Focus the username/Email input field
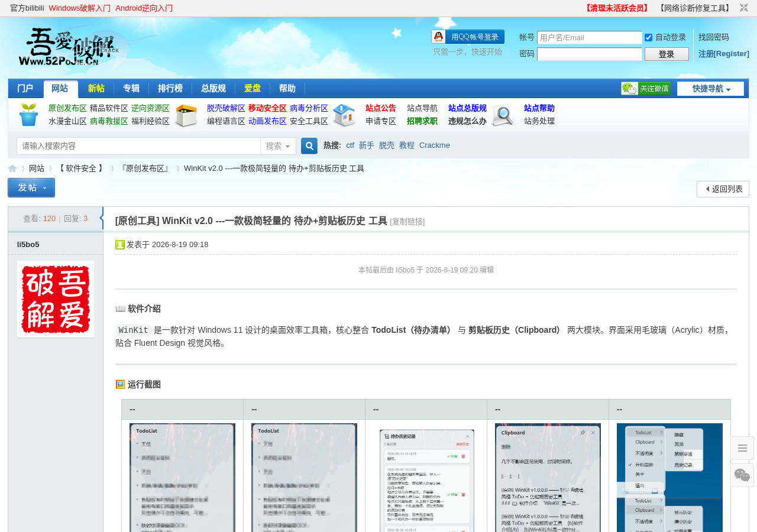The height and width of the screenshot is (532, 757). (590, 38)
